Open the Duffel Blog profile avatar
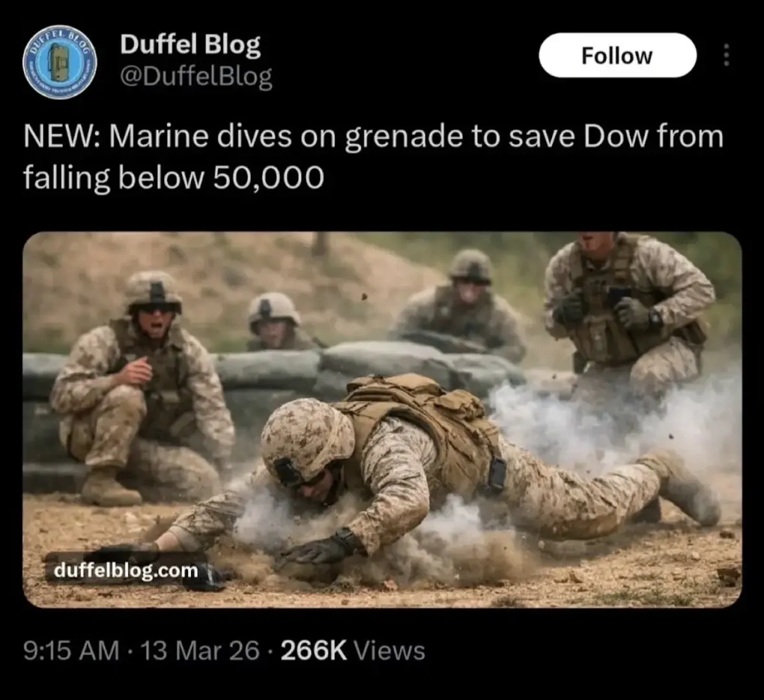764x700 pixels. click(60, 62)
